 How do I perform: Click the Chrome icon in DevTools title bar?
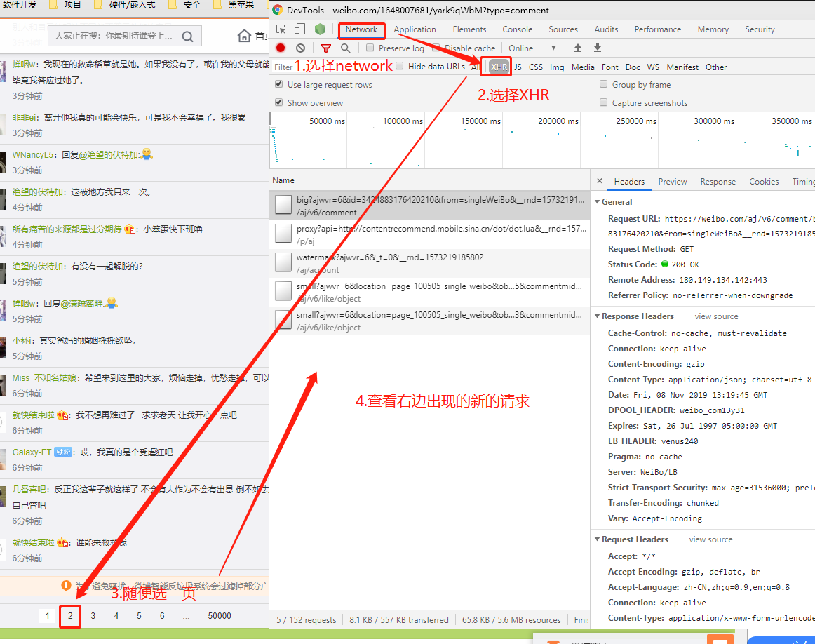point(278,10)
